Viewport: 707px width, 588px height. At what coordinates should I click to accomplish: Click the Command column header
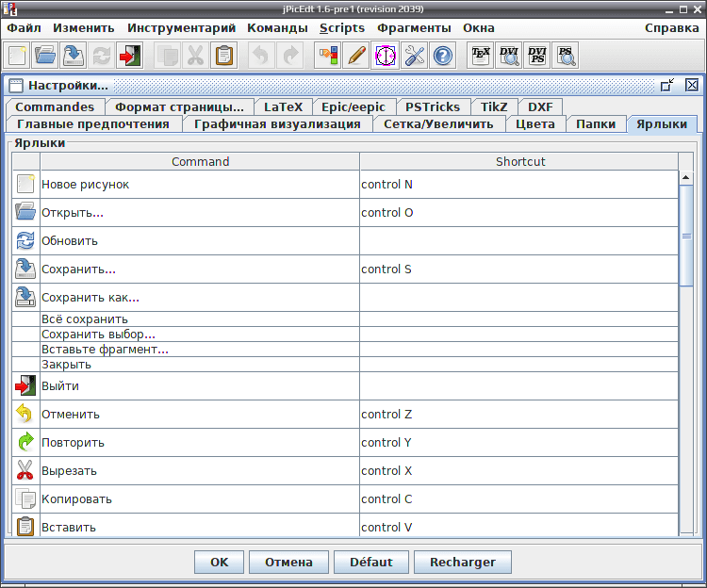pos(200,161)
